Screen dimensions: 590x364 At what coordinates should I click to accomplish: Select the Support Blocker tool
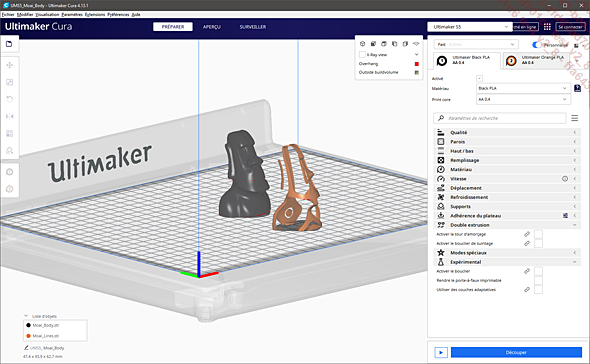(9, 151)
